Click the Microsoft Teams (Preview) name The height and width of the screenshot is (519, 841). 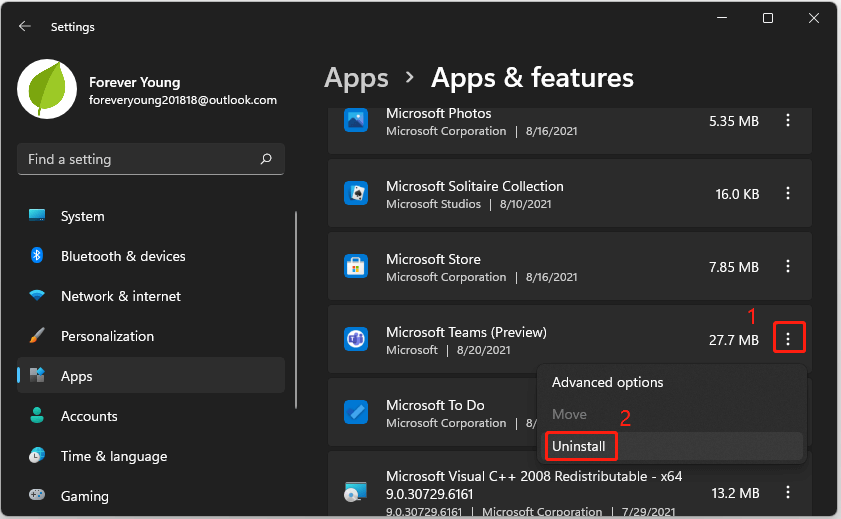466,332
